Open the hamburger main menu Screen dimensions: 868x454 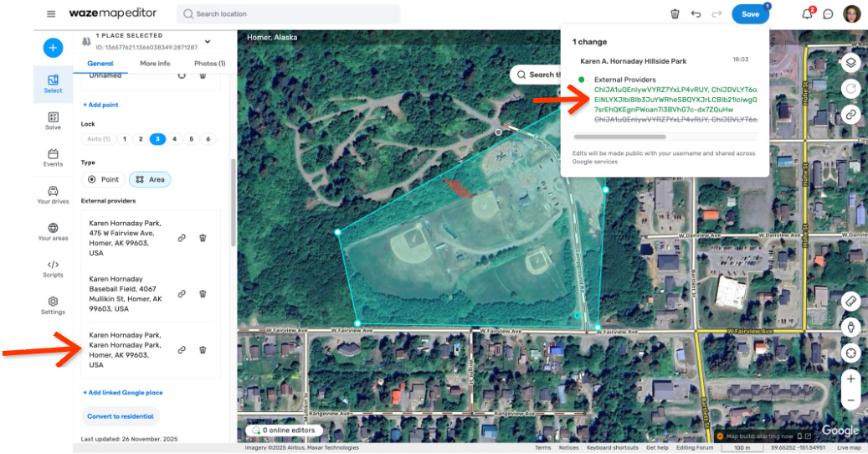click(52, 14)
